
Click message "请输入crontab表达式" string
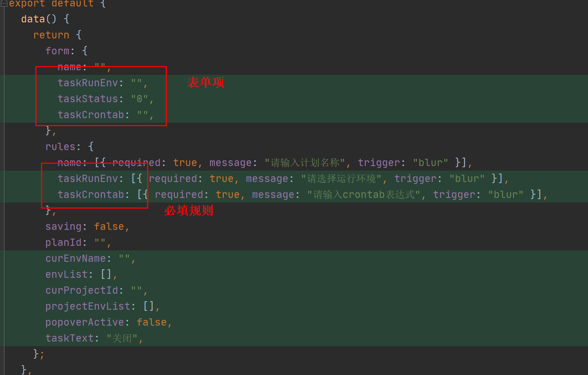tap(364, 195)
